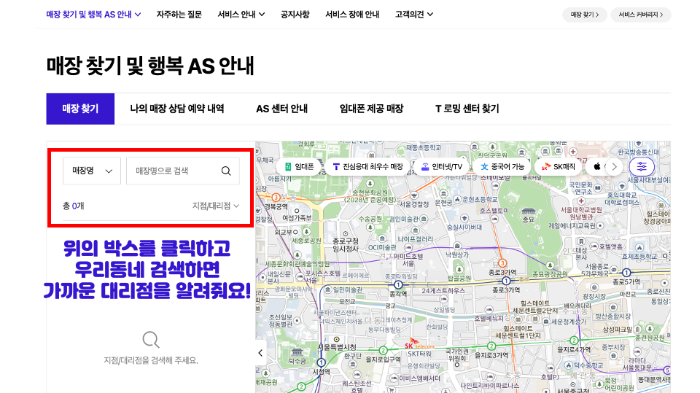Collapse the side panel with left arrow
The height and width of the screenshot is (393, 700).
[x=261, y=353]
